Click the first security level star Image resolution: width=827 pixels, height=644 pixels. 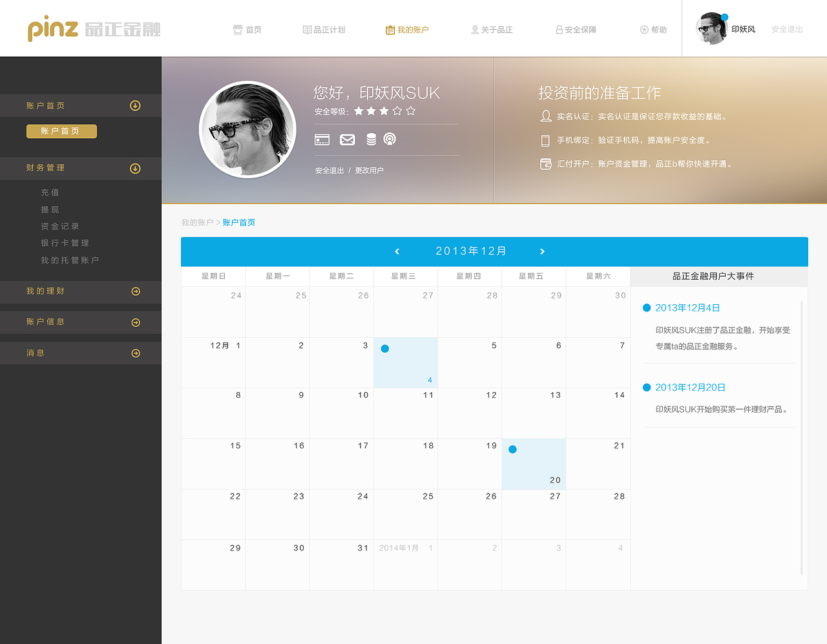(359, 111)
